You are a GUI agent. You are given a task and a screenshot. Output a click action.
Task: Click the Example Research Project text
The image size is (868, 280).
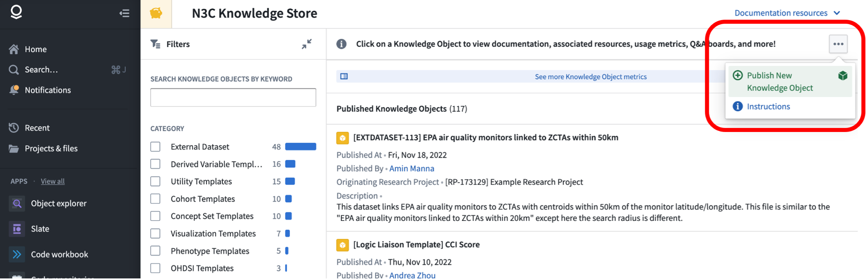pos(514,182)
